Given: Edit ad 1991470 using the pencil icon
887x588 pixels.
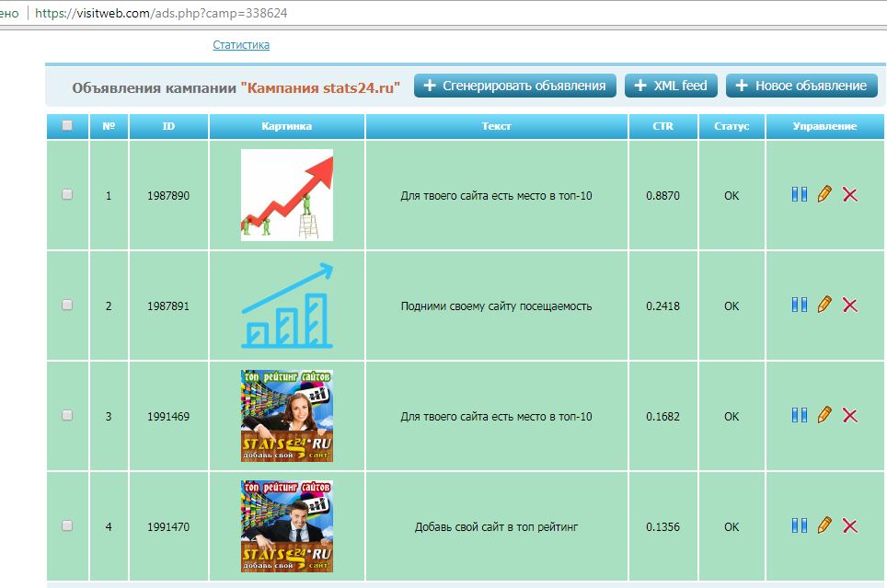Looking at the screenshot, I should (824, 525).
